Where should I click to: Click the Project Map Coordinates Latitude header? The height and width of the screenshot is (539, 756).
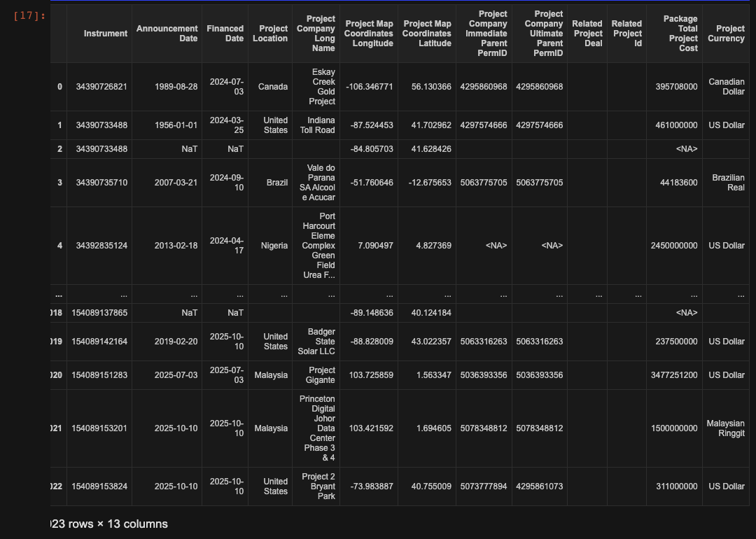click(427, 34)
